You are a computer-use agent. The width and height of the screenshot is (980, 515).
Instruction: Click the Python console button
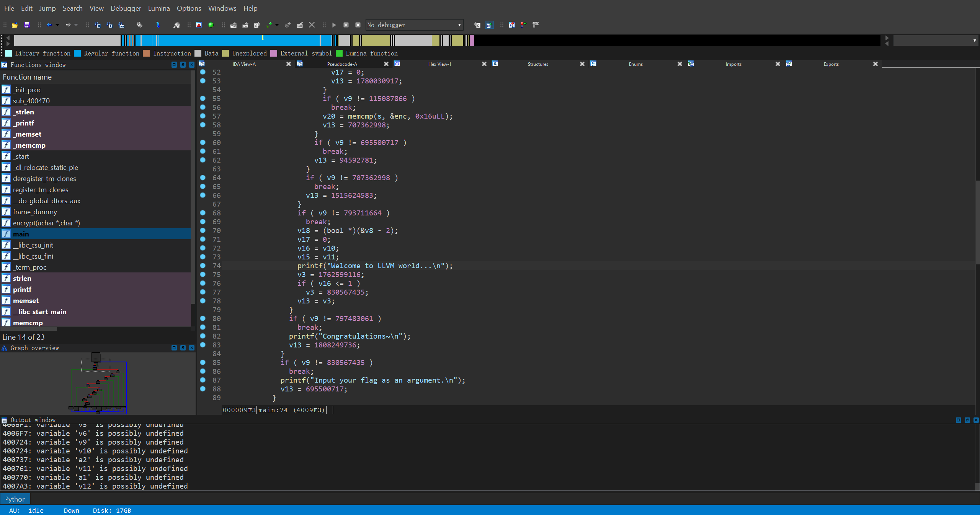click(15, 499)
